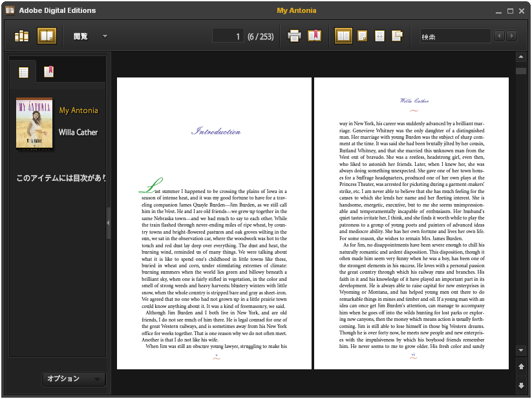Image resolution: width=532 pixels, height=399 pixels.
Task: Click the Introduction heading on the page
Action: point(216,131)
